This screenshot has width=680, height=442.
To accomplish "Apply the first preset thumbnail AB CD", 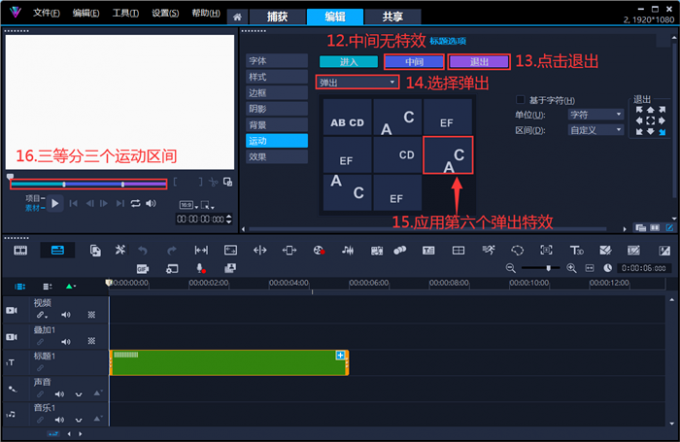I will click(347, 117).
